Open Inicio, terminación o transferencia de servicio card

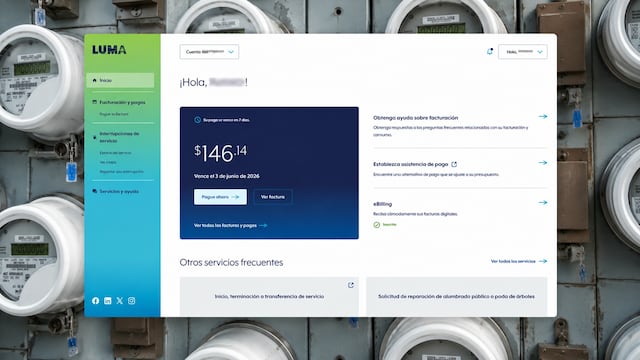269,296
